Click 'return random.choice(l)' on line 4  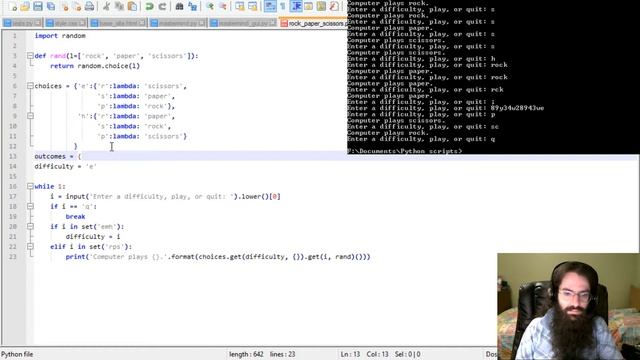pos(95,66)
